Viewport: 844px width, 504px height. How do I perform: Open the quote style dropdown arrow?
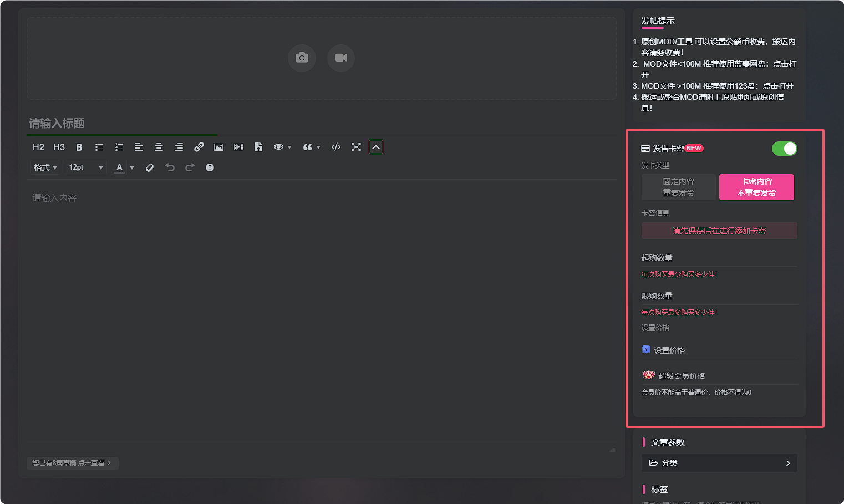[318, 147]
